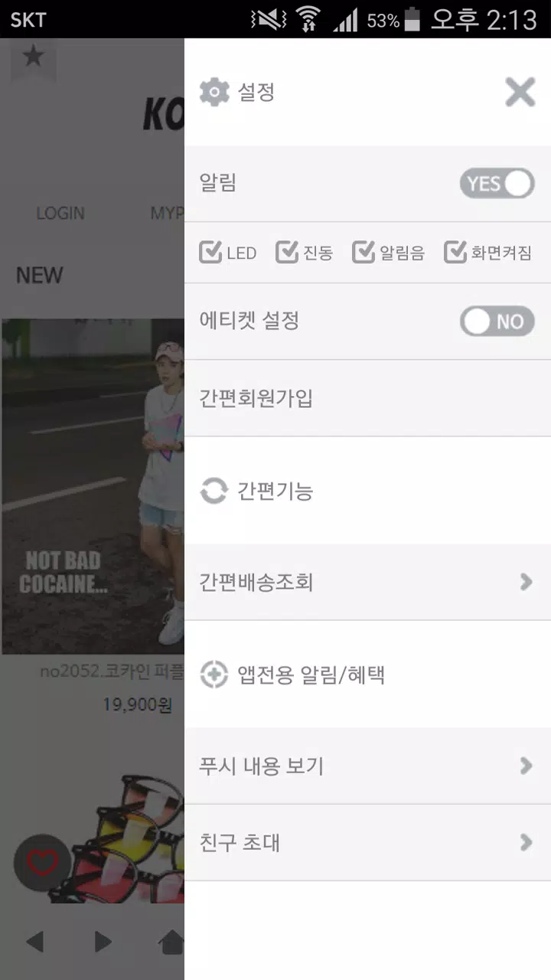
Task: Enable the 에티켓 설정 toggle
Action: click(x=497, y=322)
